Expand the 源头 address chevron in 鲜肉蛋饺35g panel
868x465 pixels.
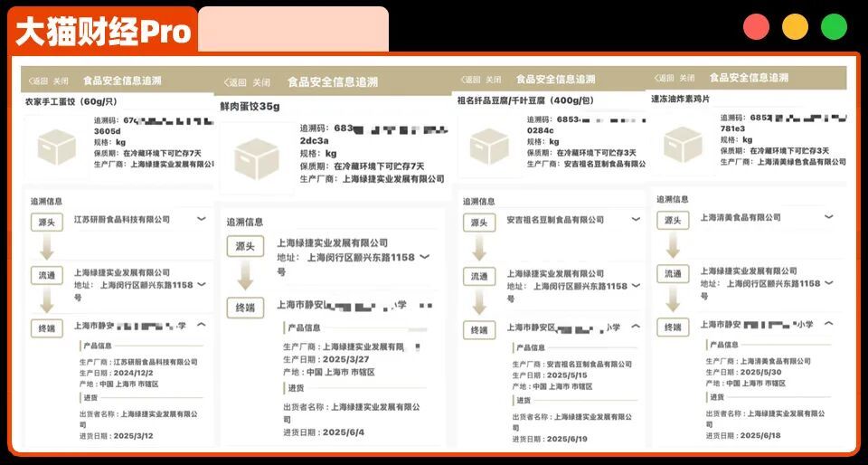[425, 256]
